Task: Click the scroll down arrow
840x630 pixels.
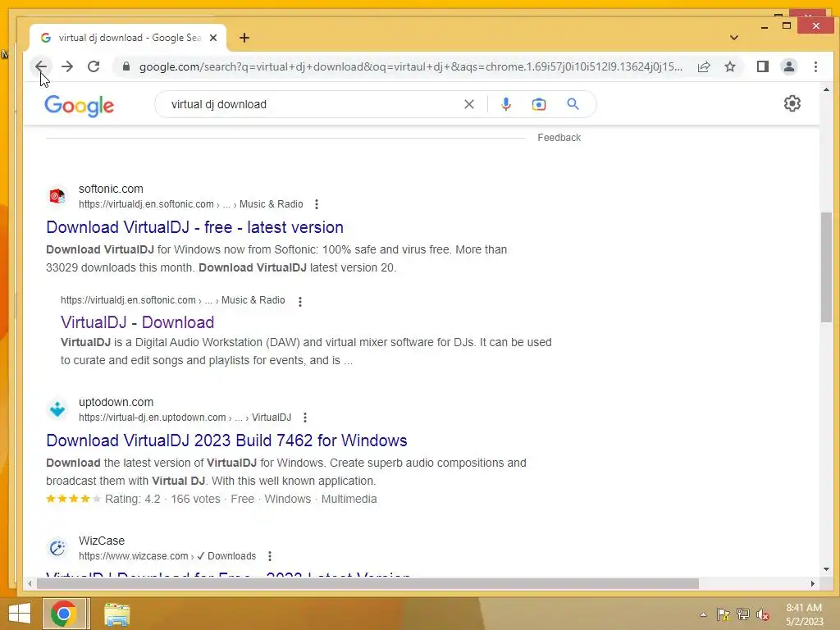Action: pos(826,569)
